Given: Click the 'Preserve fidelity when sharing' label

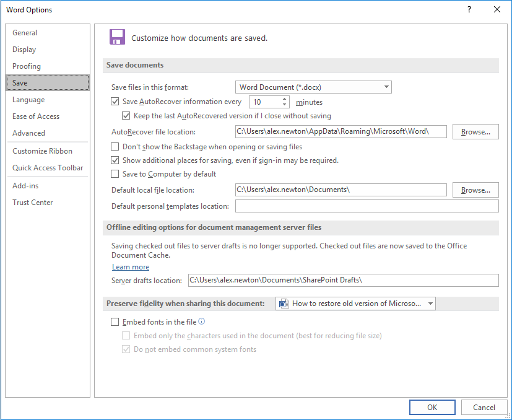Looking at the screenshot, I should [x=186, y=304].
